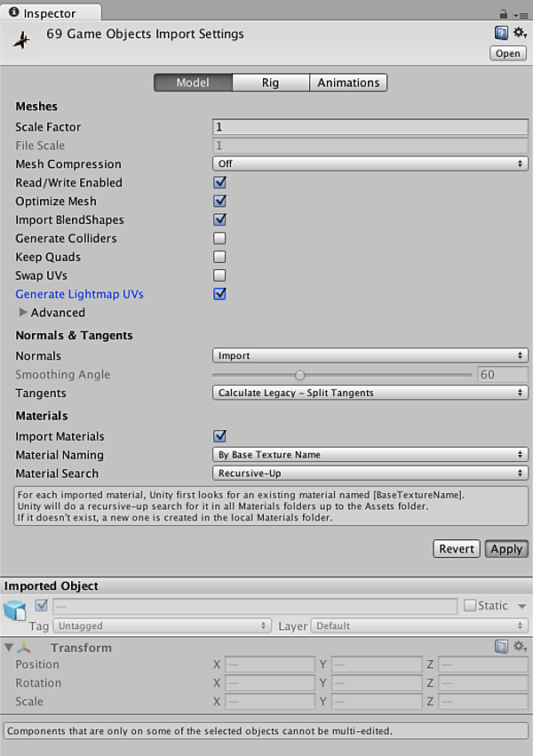Image resolution: width=533 pixels, height=756 pixels.
Task: Open Material Naming dropdown
Action: pos(370,454)
